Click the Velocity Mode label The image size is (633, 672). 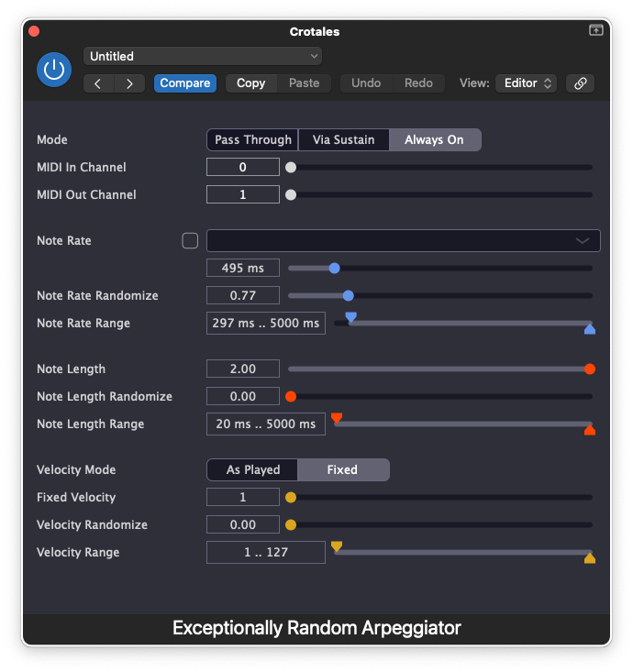point(76,469)
